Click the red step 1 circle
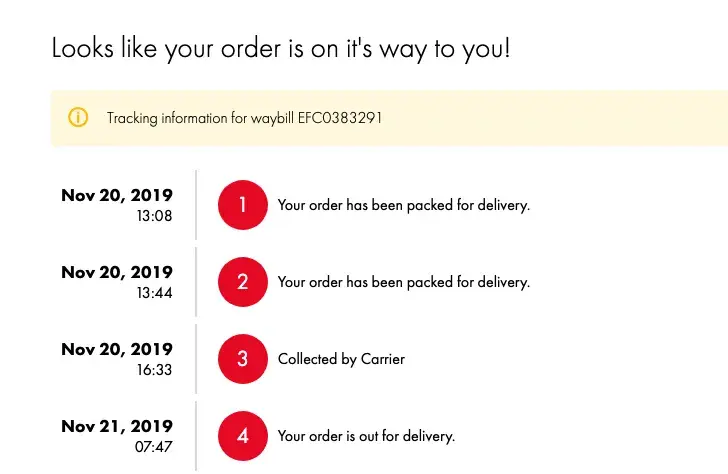Screen dimensions: 728x474 (x=243, y=205)
